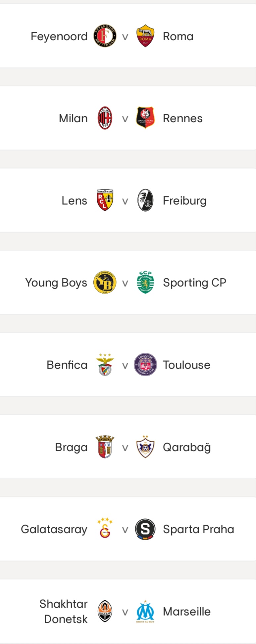Click the Feyenoord club crest
Viewport: 256px width, 644px height.
tap(105, 36)
